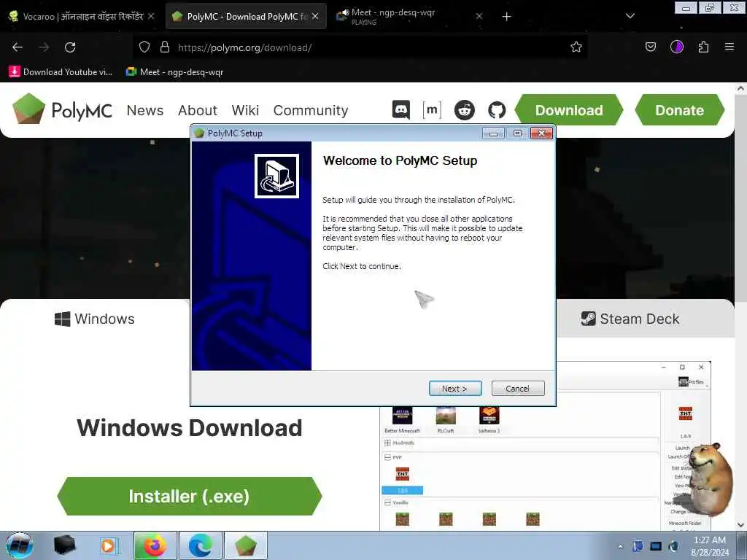Show hidden system tray icons
This screenshot has width=747, height=560.
(620, 547)
